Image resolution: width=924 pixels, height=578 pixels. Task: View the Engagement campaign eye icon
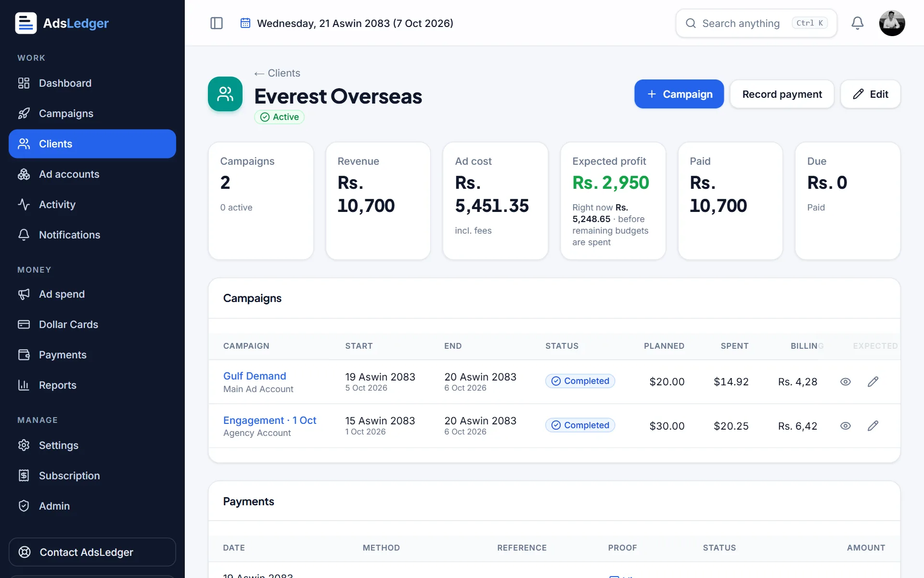[x=846, y=426]
